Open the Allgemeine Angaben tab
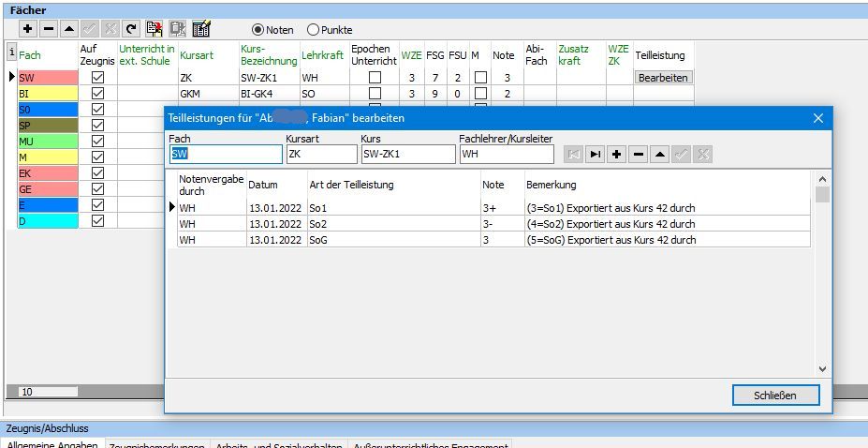Screen dimensions: 868x448 pyautogui.click(x=52, y=444)
